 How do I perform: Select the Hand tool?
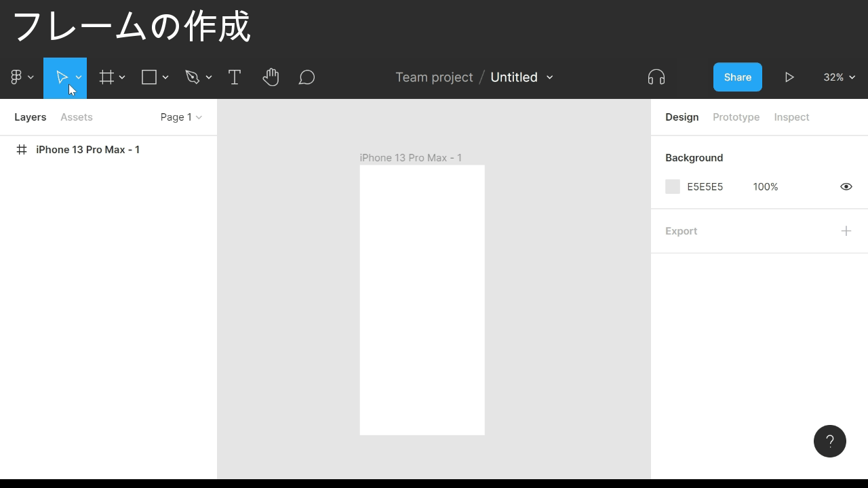click(271, 77)
